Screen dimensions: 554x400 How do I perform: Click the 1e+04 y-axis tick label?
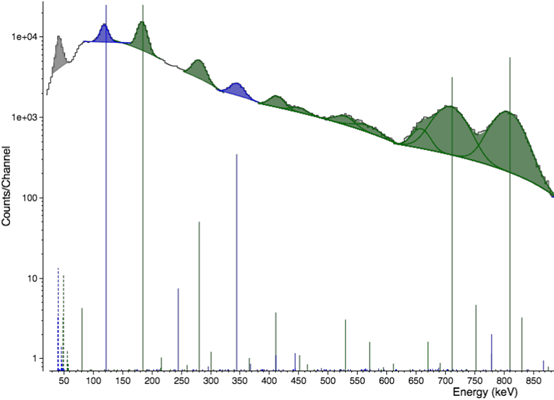click(22, 37)
